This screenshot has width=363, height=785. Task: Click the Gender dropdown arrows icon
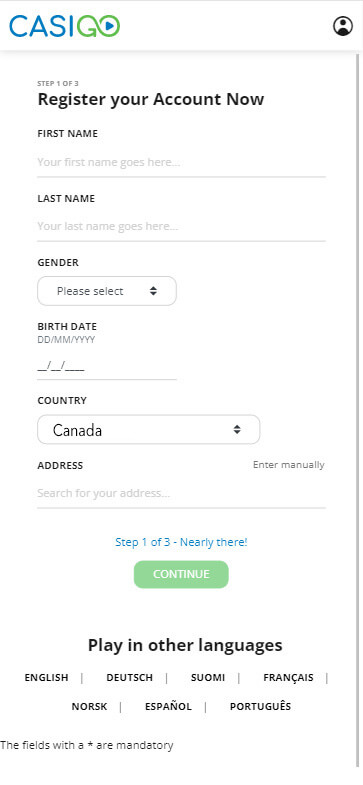point(153,291)
